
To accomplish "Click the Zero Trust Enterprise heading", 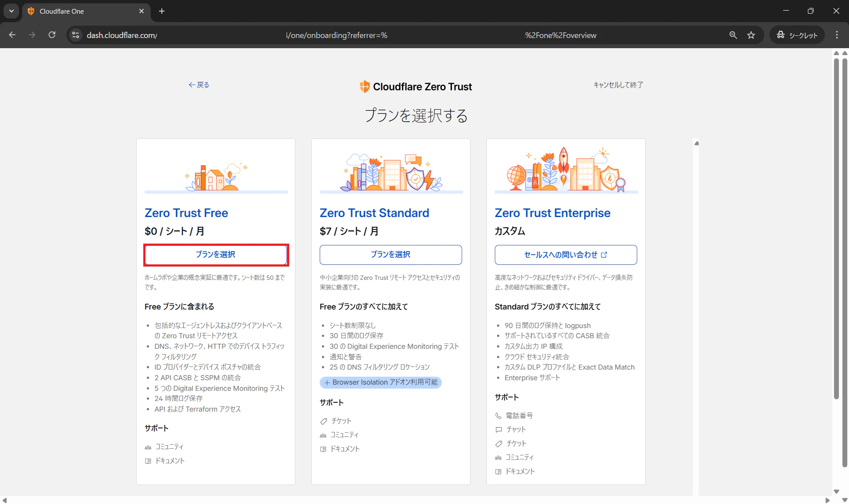I will pyautogui.click(x=553, y=213).
